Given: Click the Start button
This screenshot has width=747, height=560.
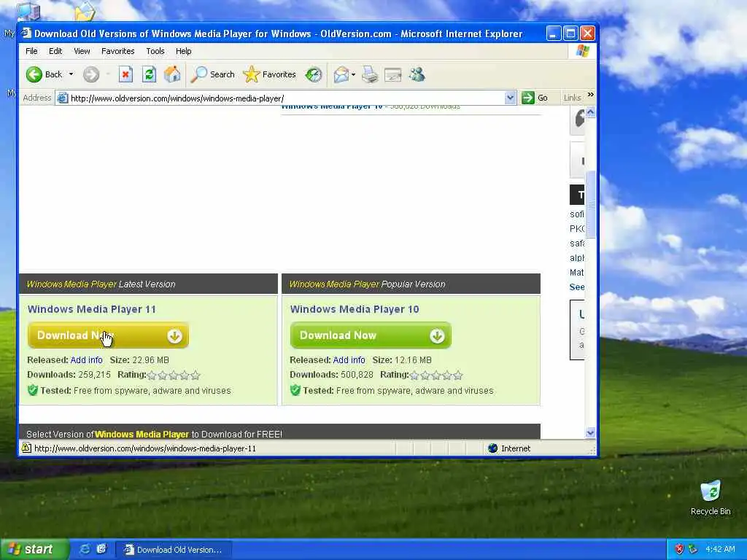Looking at the screenshot, I should (x=34, y=550).
